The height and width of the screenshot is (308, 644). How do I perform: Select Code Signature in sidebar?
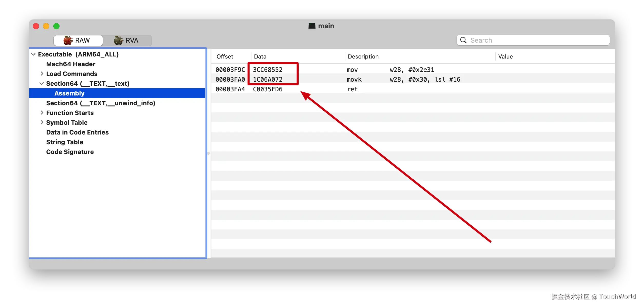pos(70,152)
